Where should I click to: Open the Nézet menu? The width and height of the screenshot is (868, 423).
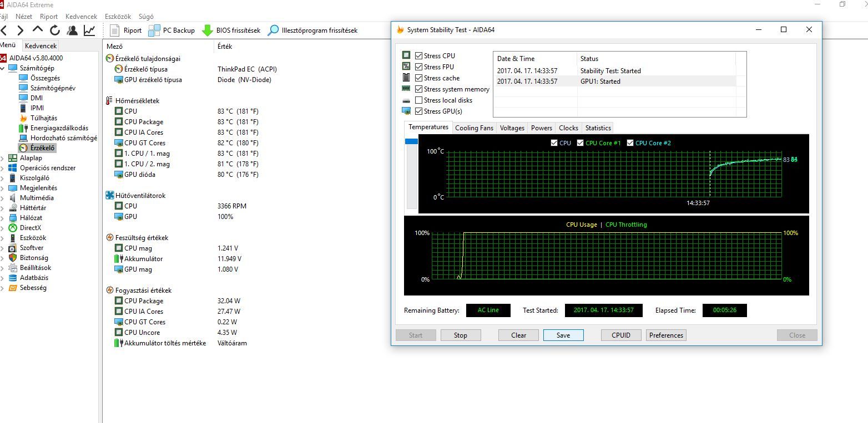24,17
